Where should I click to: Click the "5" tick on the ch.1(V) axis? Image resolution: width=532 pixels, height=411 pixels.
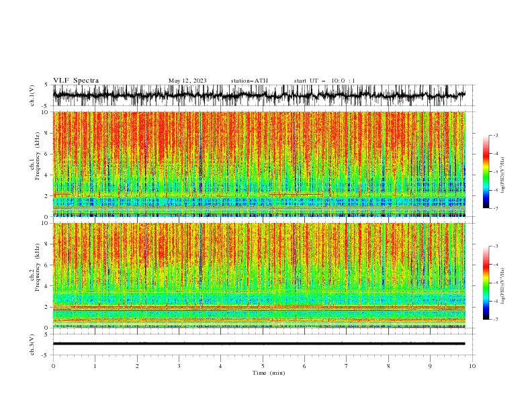click(x=47, y=85)
